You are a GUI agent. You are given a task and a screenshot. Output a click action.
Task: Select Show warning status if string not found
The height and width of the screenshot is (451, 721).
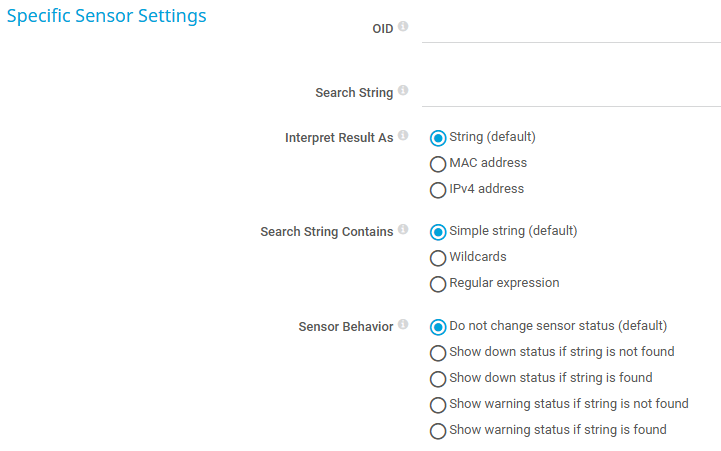438,405
